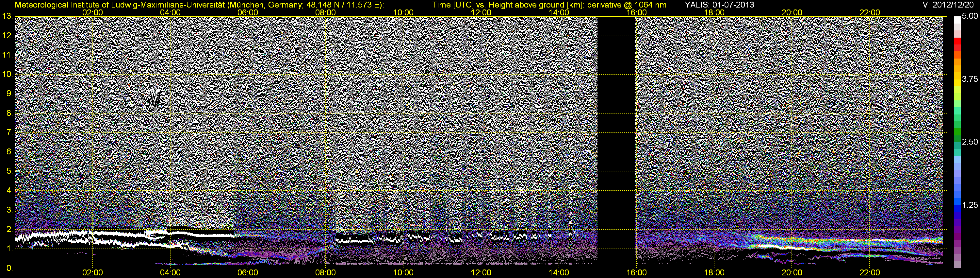The height and width of the screenshot is (278, 980).
Task: Click the 10:00 label on the bottom time axis
Action: pyautogui.click(x=403, y=273)
